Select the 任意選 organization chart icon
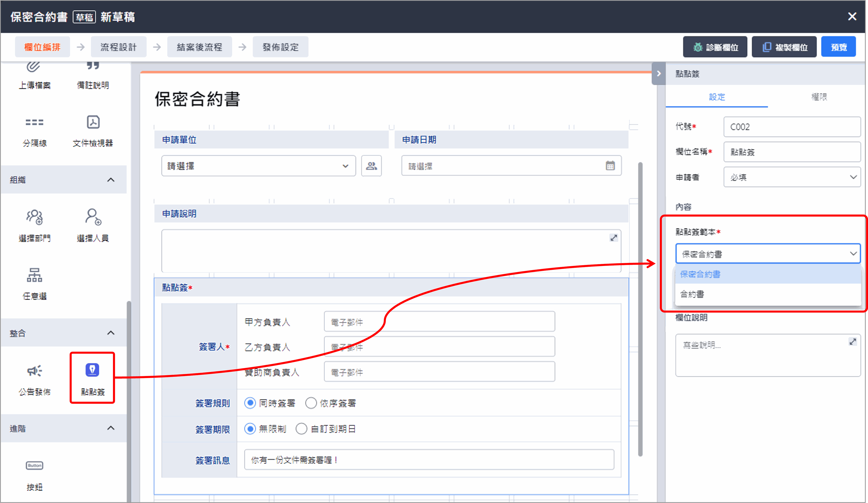 click(34, 275)
